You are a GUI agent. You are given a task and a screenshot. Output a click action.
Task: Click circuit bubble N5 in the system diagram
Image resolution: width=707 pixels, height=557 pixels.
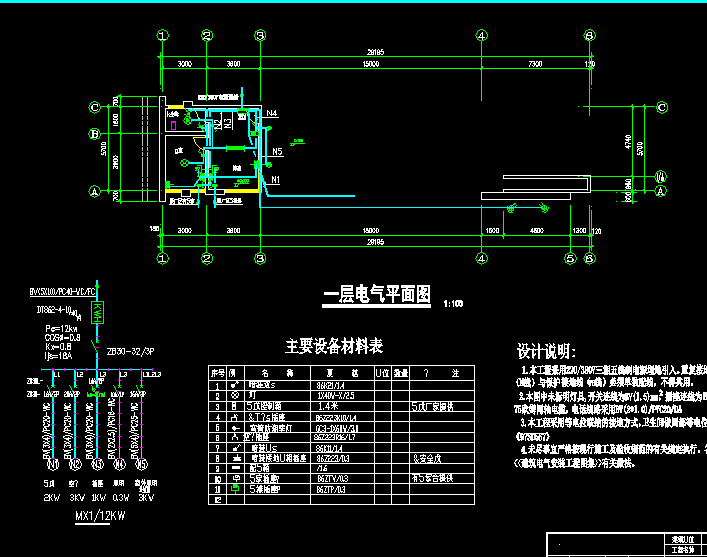[x=142, y=464]
